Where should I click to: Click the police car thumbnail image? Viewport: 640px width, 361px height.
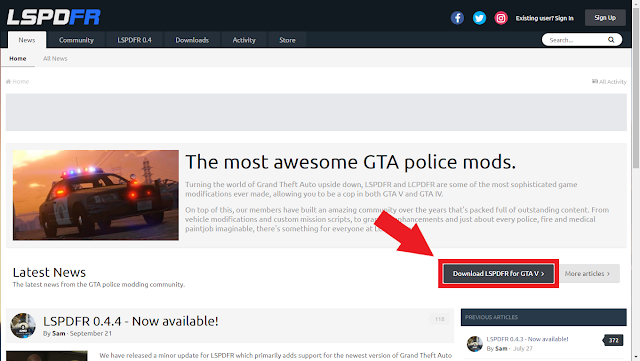(x=96, y=195)
